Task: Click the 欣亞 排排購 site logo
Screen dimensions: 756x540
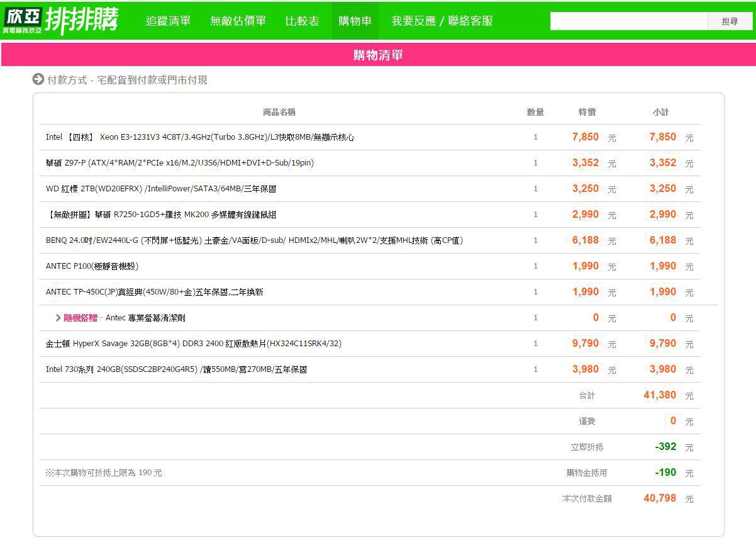Action: [x=60, y=21]
